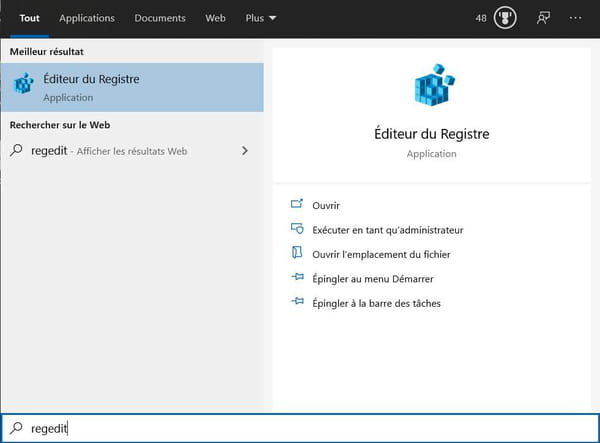The image size is (600, 443).
Task: Click the pin icon for menu Démarrer
Action: [297, 277]
